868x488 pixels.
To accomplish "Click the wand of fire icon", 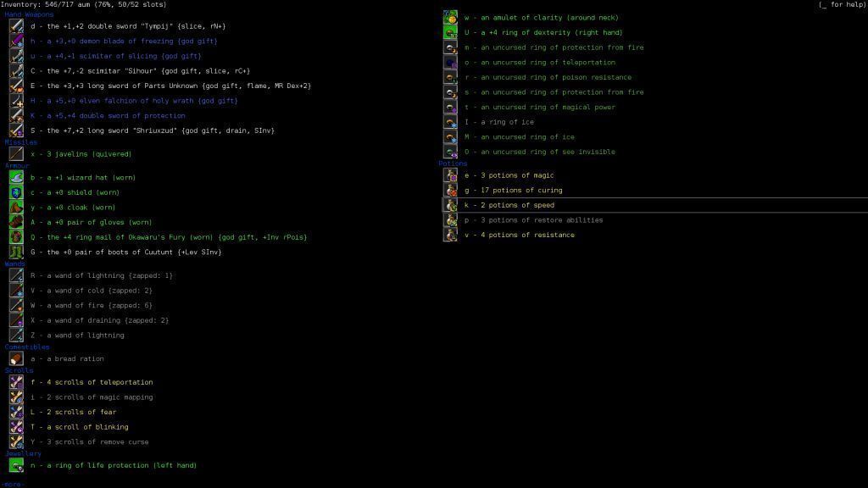I will (x=16, y=305).
